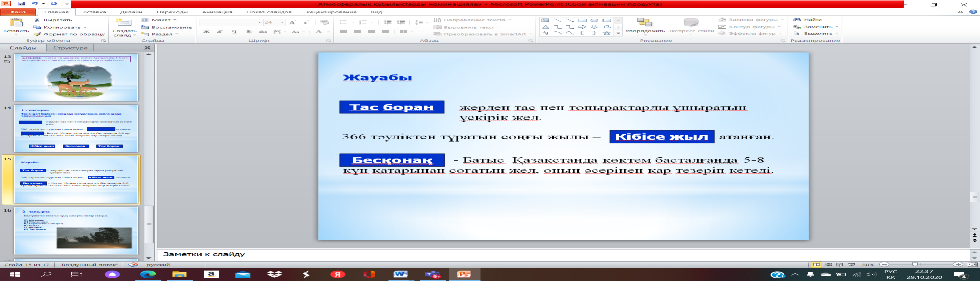Justify the paragraph text
The height and width of the screenshot is (281, 980).
tap(385, 32)
